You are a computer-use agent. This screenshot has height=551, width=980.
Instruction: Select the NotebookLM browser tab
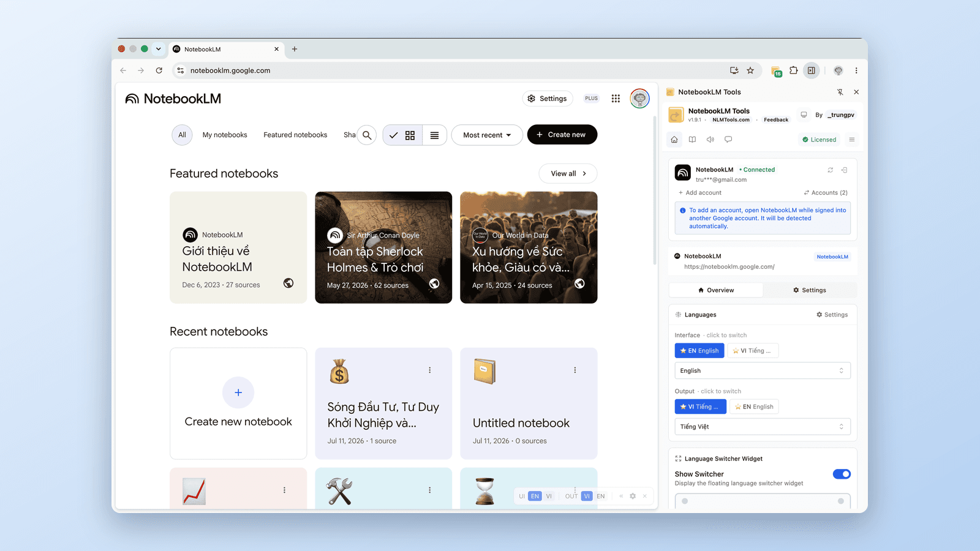point(227,49)
